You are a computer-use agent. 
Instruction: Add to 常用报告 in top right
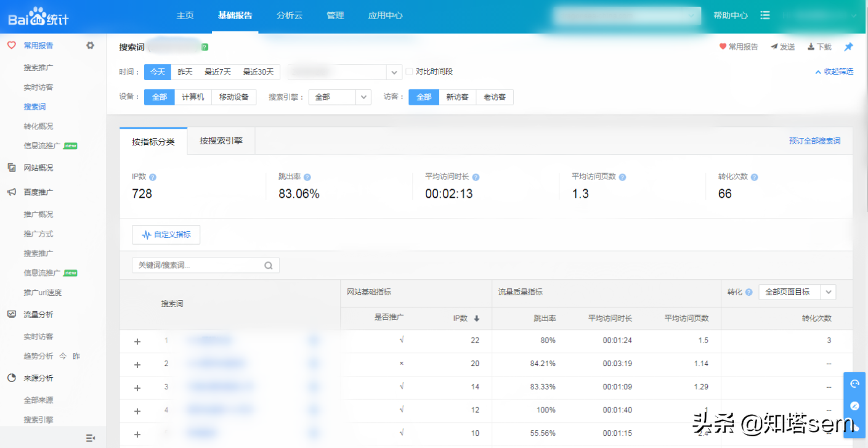[x=739, y=47]
